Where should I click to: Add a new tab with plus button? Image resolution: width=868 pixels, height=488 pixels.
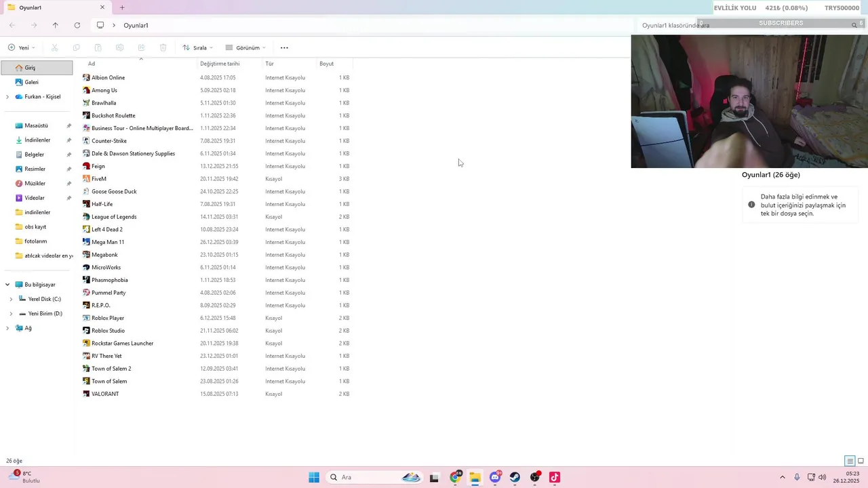(x=122, y=7)
